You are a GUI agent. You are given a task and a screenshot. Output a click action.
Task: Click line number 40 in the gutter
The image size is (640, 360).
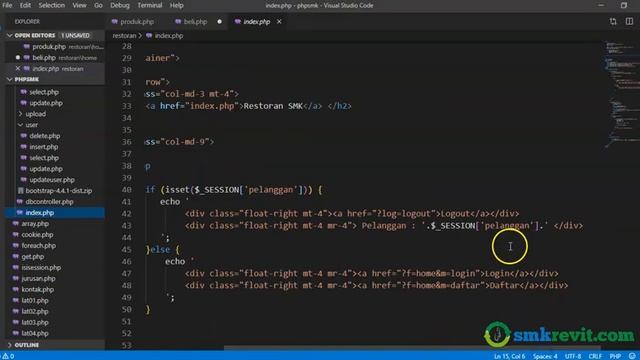tap(127, 190)
